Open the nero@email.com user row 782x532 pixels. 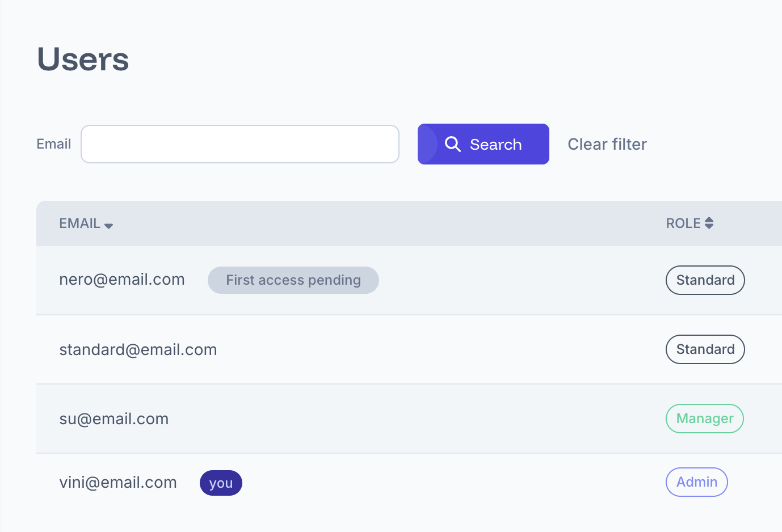[122, 280]
